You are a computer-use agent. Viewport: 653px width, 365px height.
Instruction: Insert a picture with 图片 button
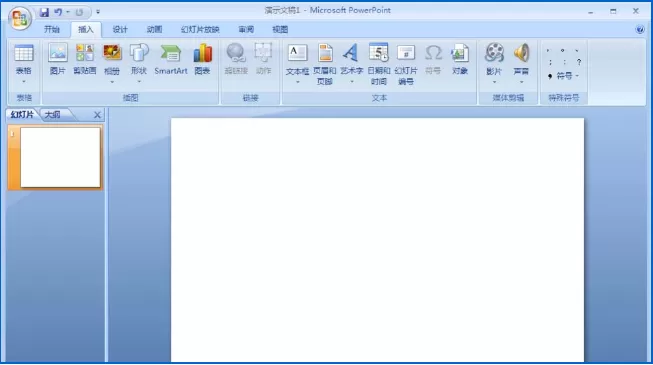(57, 59)
